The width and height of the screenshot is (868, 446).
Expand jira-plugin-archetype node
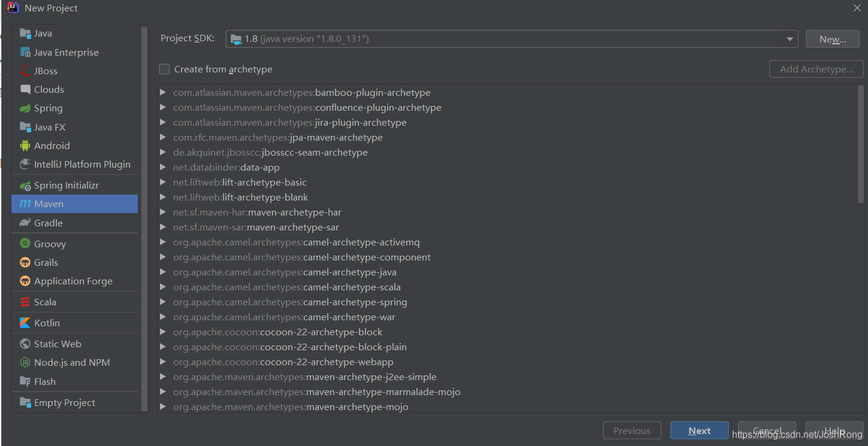click(x=163, y=122)
